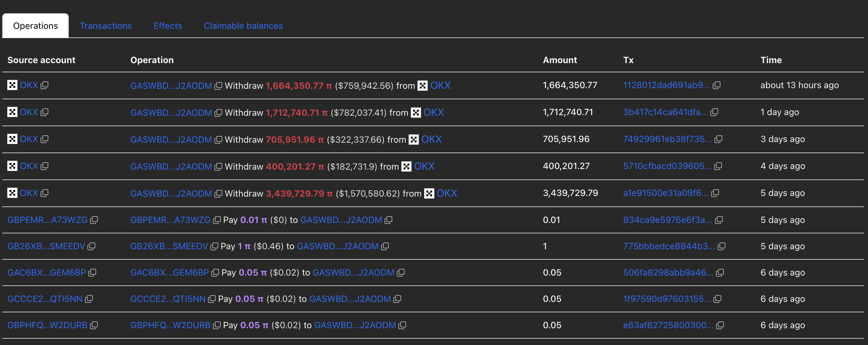This screenshot has width=868, height=345.
Task: Copy transaction hash 3b417c14ca641dfa
Action: click(x=714, y=112)
